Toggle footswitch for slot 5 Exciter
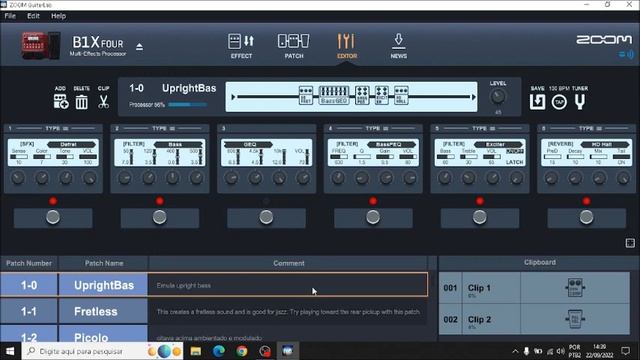 (480, 218)
